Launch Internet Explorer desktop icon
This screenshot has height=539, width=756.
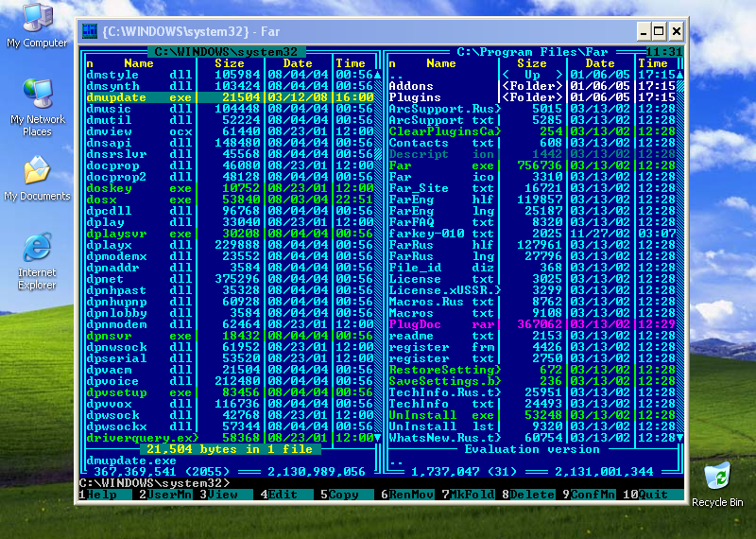(37, 252)
